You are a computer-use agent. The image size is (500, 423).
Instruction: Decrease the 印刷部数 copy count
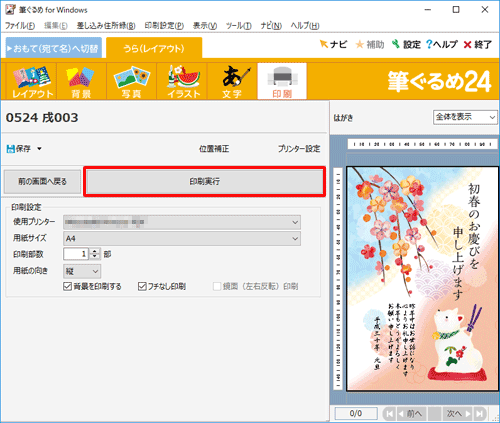pyautogui.click(x=95, y=257)
